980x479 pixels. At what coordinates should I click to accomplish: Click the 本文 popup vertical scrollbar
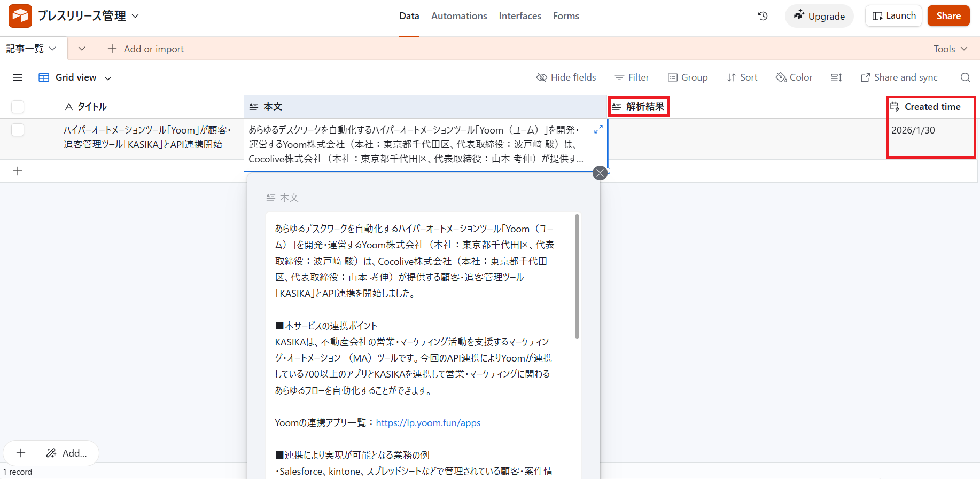click(577, 276)
